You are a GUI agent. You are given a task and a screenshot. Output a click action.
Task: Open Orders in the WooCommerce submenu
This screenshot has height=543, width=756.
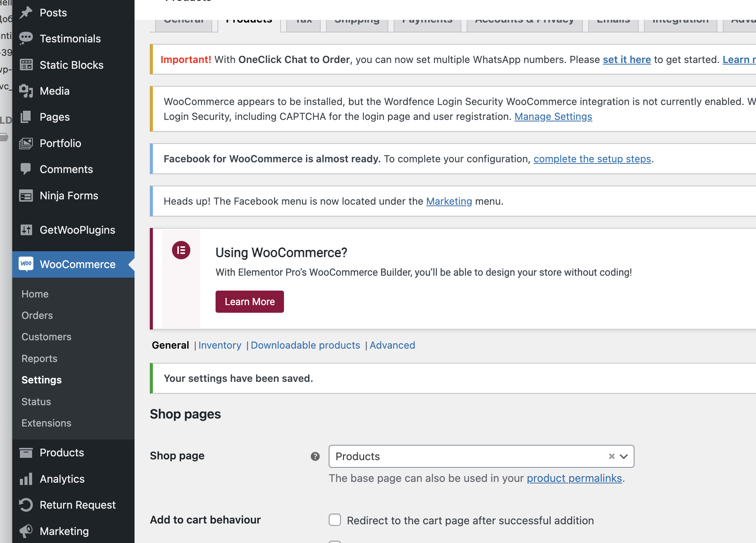pyautogui.click(x=37, y=315)
